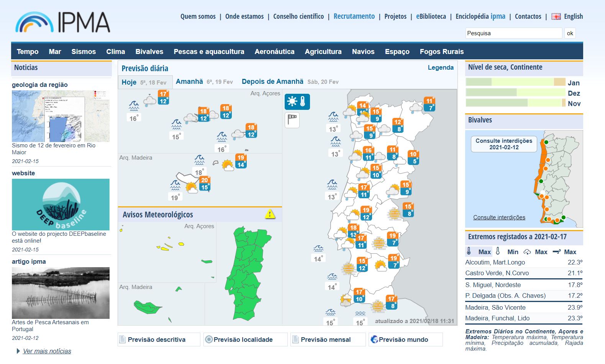This screenshot has height=364, width=605.
Task: Show maximum precipitation extremes cloud icon
Action: [x=528, y=251]
